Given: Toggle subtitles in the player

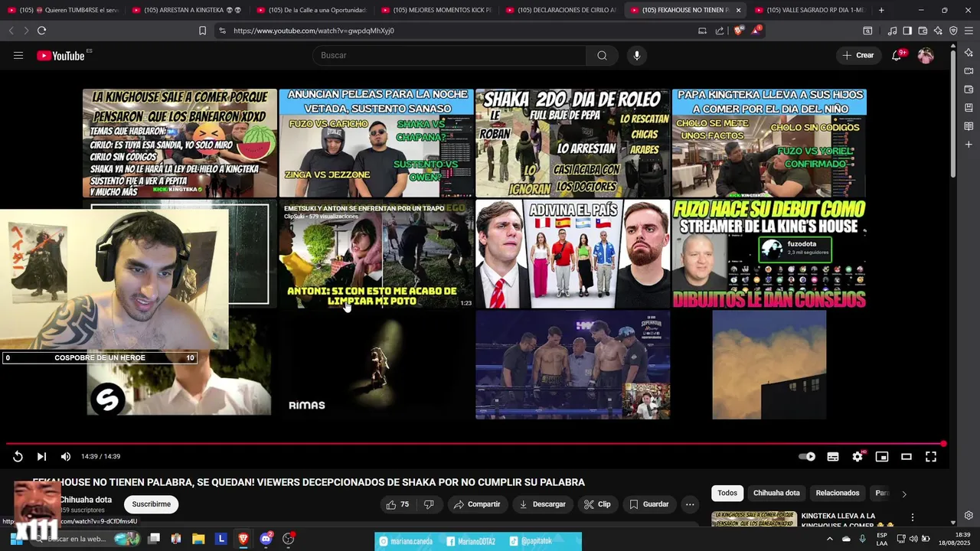Looking at the screenshot, I should click(833, 457).
